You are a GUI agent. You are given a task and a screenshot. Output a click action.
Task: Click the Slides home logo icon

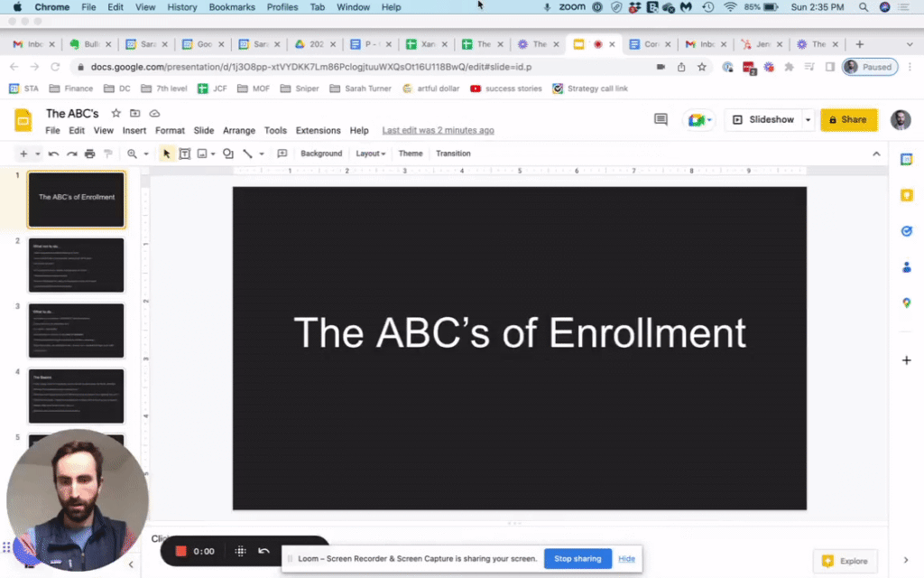(23, 120)
